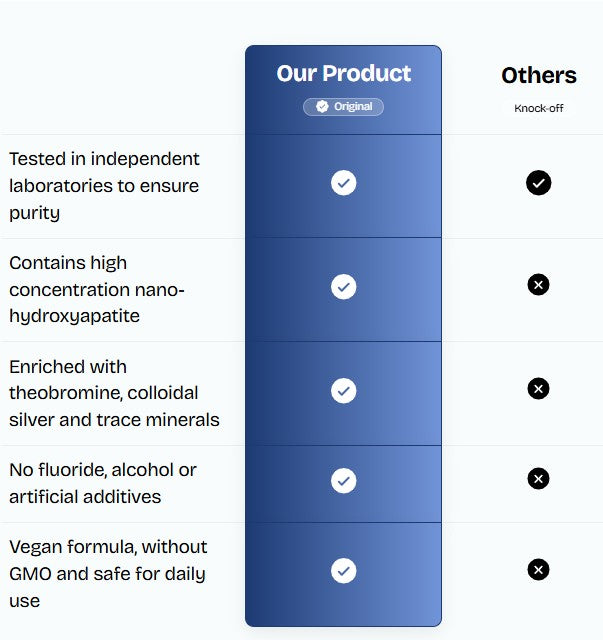Click the Original badge checkmark icon
This screenshot has width=603, height=640.
point(322,107)
